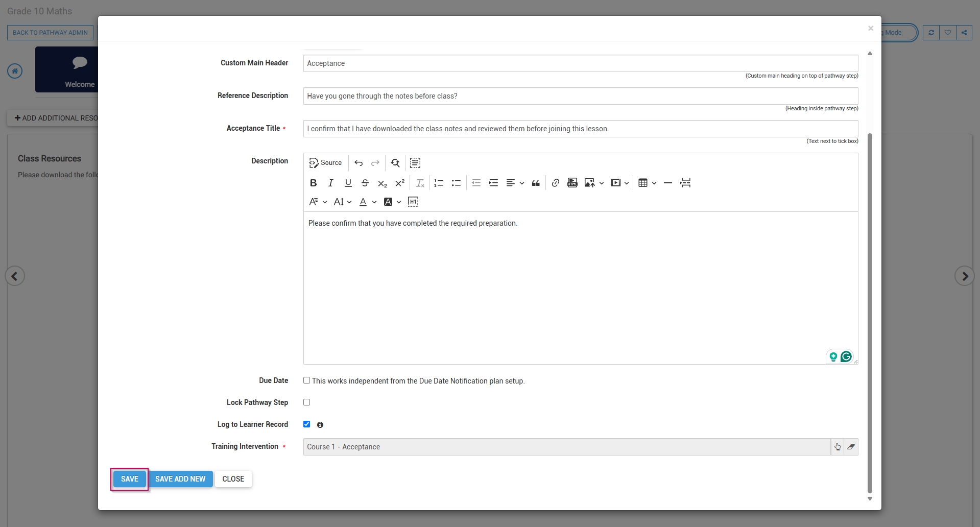The width and height of the screenshot is (980, 527).
Task: Go to previous pathway step arrow
Action: [15, 276]
